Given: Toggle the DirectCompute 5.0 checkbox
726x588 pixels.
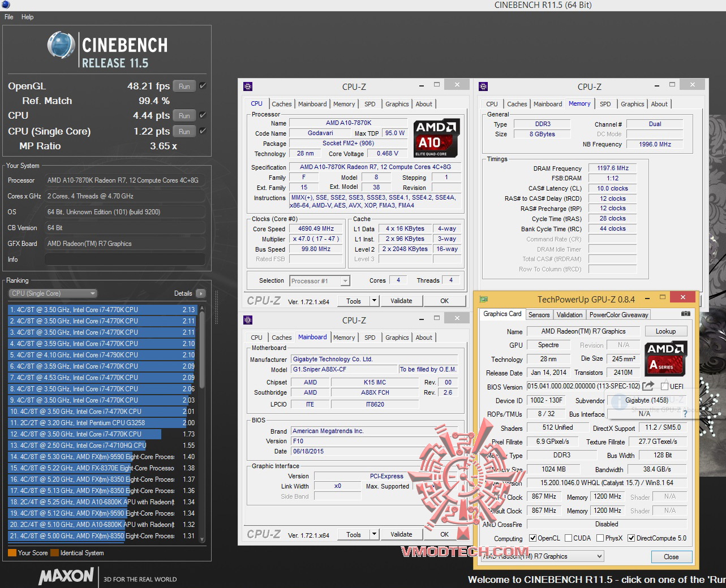Looking at the screenshot, I should (632, 538).
